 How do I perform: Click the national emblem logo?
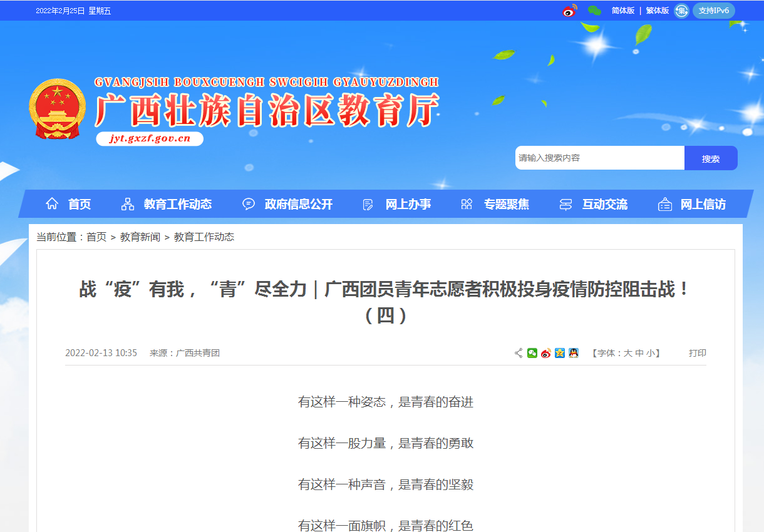pyautogui.click(x=57, y=108)
